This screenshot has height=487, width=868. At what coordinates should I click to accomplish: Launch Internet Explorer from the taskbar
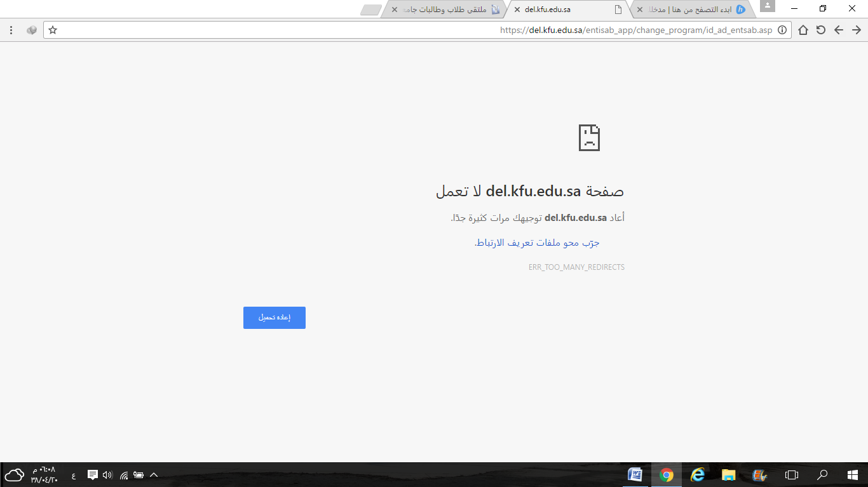(698, 475)
